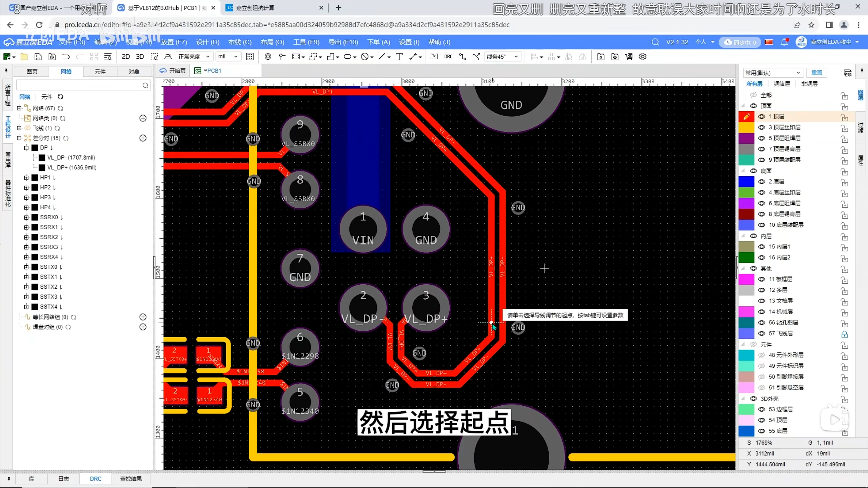This screenshot has height=488, width=868.
Task: Select the Text tool
Action: [x=399, y=57]
